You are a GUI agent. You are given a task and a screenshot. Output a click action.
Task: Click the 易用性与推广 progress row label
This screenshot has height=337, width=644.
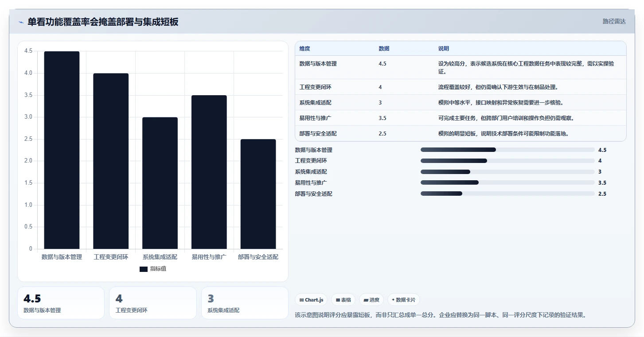click(x=311, y=183)
